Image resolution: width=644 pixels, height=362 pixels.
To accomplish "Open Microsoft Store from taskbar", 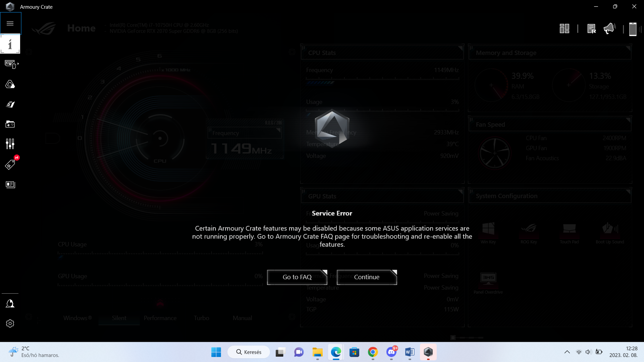I will click(x=354, y=352).
